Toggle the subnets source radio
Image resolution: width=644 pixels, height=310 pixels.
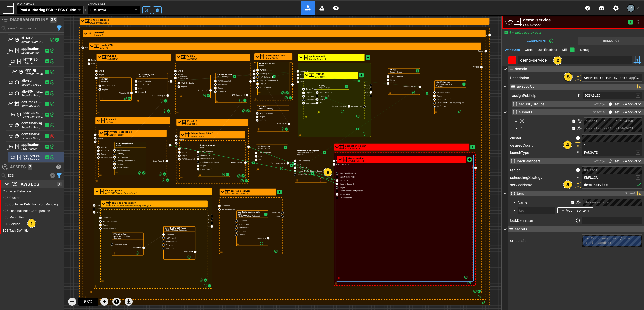pos(610,112)
